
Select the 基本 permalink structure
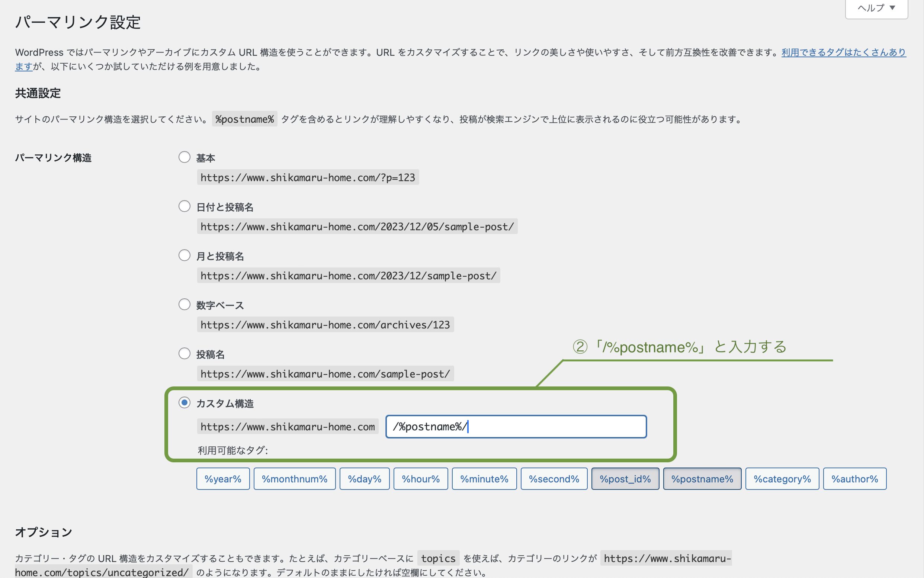coord(185,157)
